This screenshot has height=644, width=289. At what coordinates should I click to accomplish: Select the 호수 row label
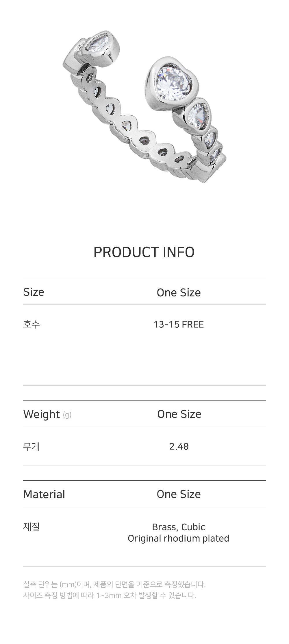[x=32, y=324]
